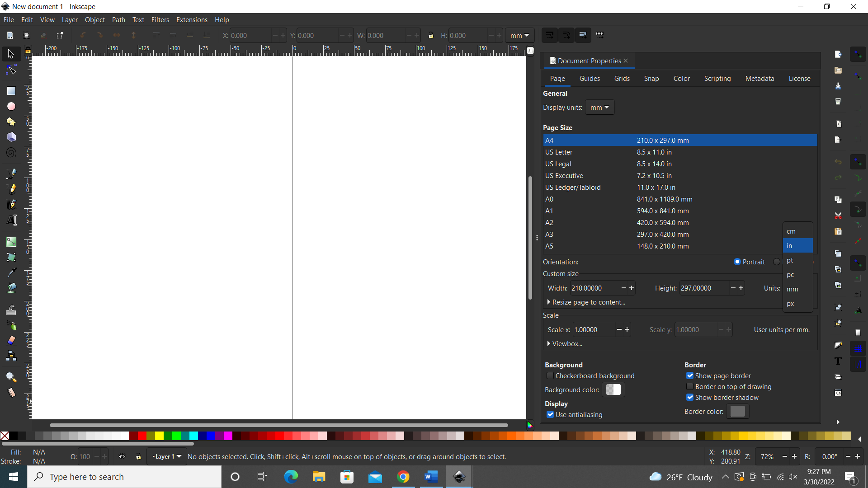Image resolution: width=868 pixels, height=488 pixels.
Task: Activate the Paint Bucket tool
Action: (x=11, y=288)
